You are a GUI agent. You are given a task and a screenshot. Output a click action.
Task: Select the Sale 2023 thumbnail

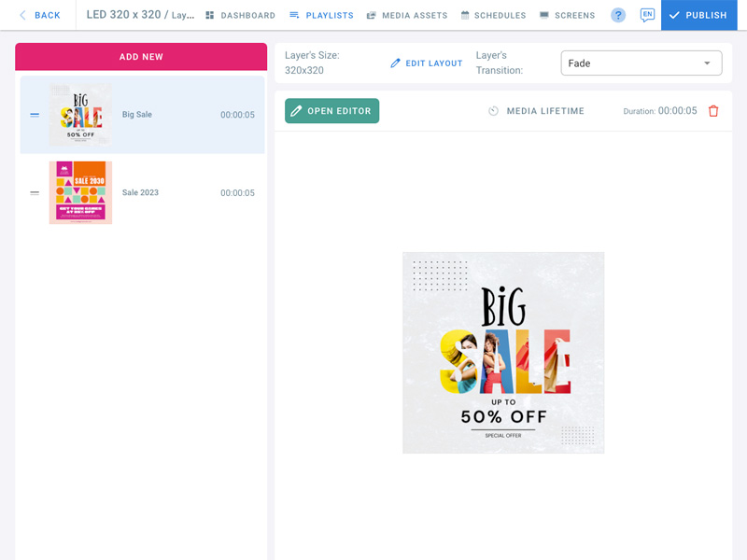[80, 193]
